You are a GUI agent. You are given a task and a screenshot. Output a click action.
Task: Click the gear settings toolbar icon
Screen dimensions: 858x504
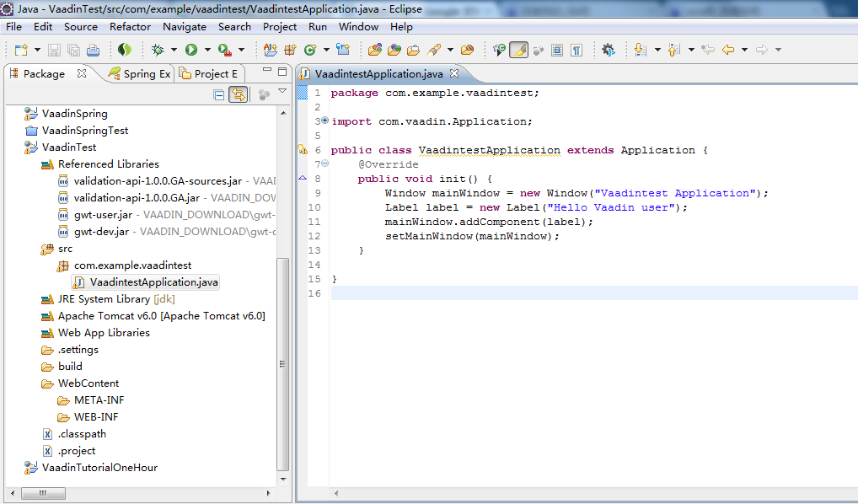click(x=608, y=50)
